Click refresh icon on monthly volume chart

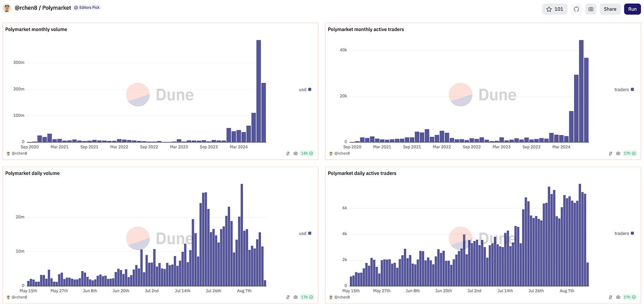288,153
